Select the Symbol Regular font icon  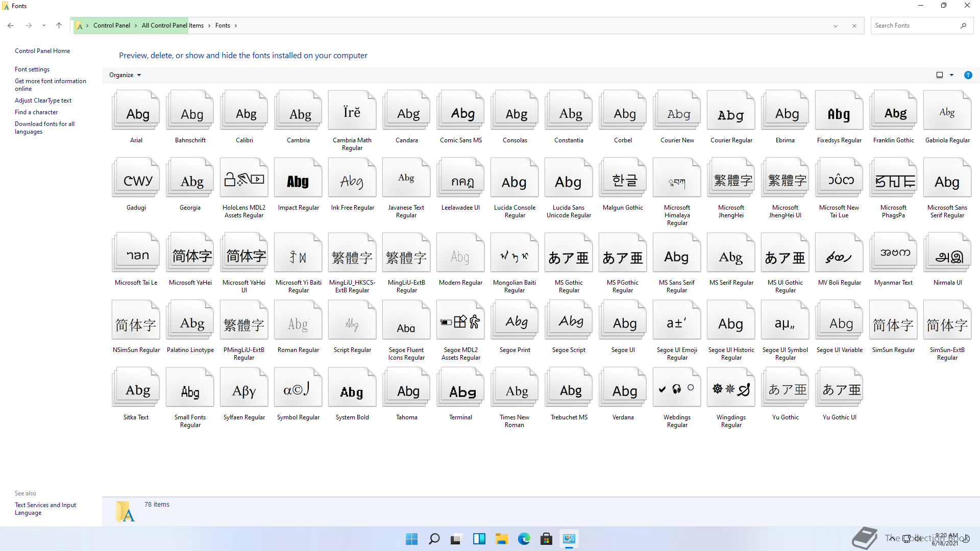point(298,387)
